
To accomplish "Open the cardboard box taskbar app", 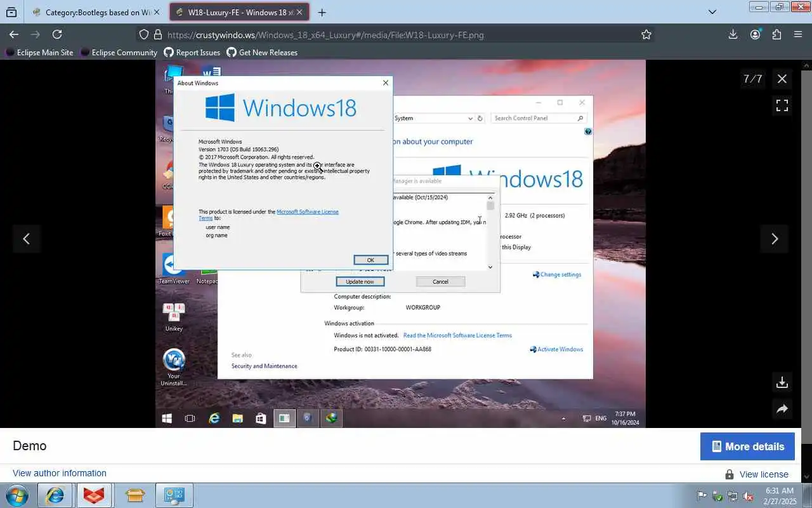I will click(x=134, y=495).
